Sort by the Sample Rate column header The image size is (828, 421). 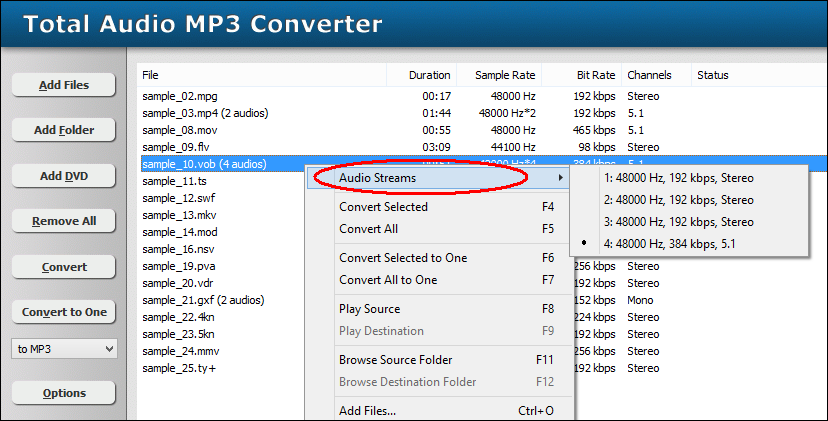tap(499, 75)
